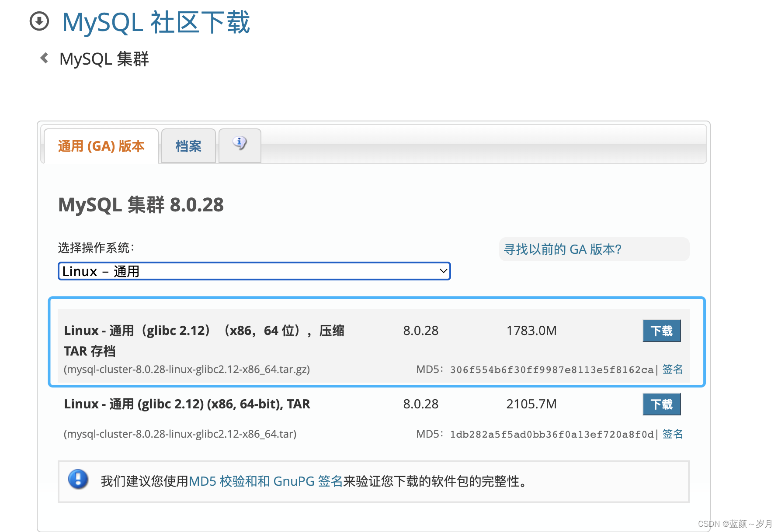
Task: Click the download circle icon beside page title
Action: coord(39,21)
